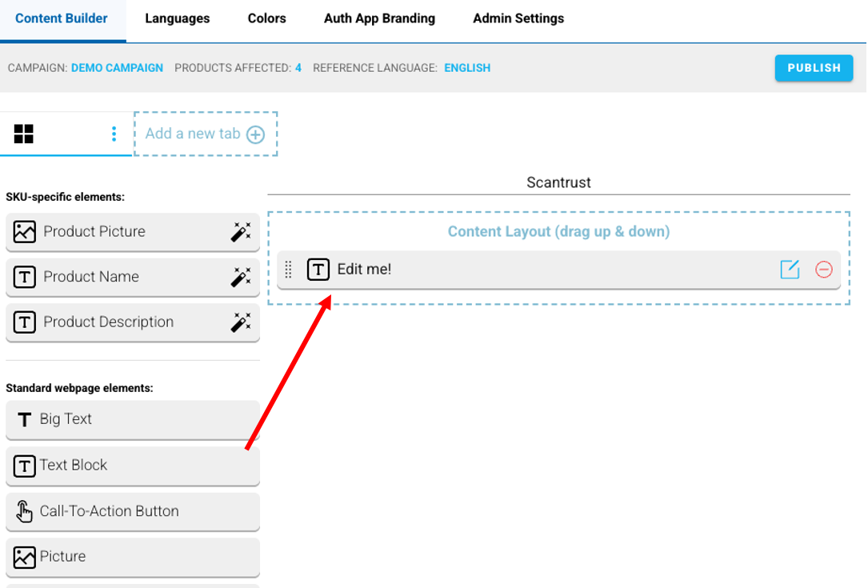This screenshot has height=588, width=868.
Task: Click the Big Text element
Action: tap(132, 419)
